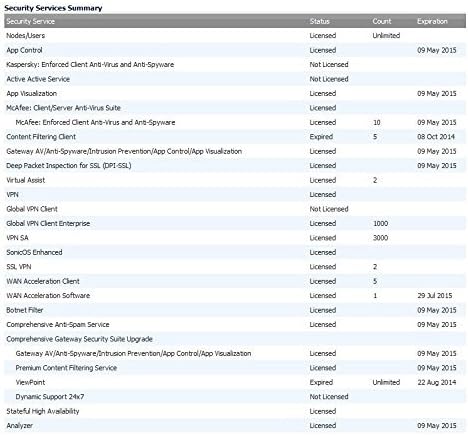Click expiration 08 Oct 2014
Screen dimensions: 468x436
click(x=436, y=137)
